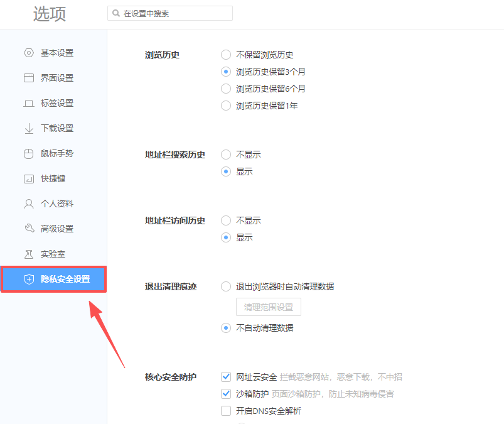Click the shortcut keys icon
The height and width of the screenshot is (424, 504).
(x=29, y=178)
